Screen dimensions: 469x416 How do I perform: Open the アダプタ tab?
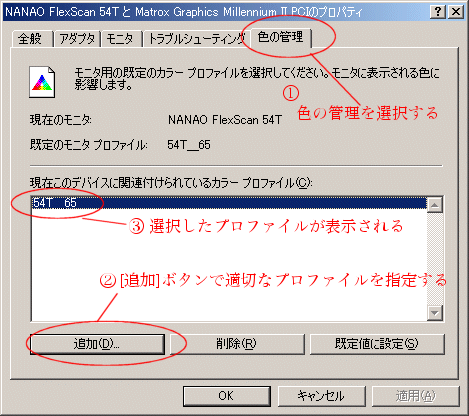77,39
